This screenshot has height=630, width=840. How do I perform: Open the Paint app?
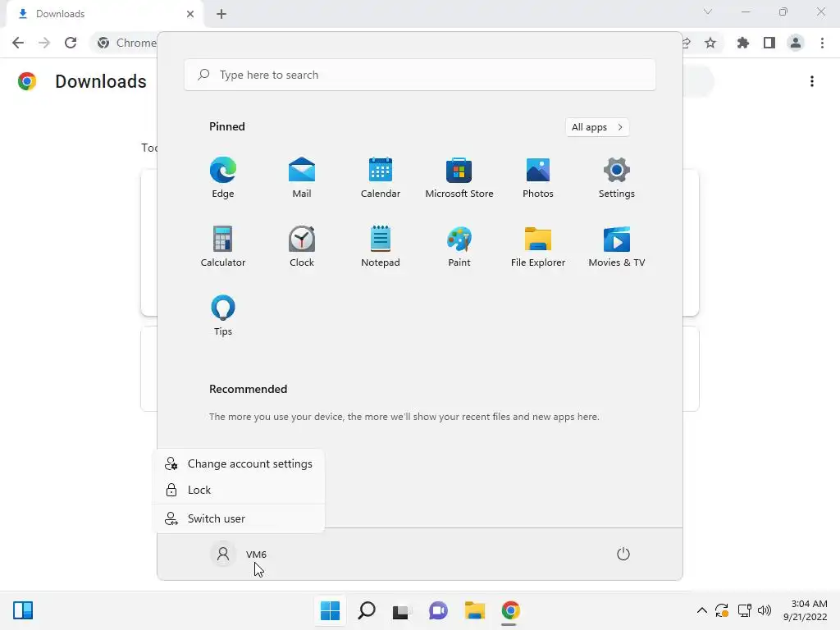pyautogui.click(x=459, y=246)
